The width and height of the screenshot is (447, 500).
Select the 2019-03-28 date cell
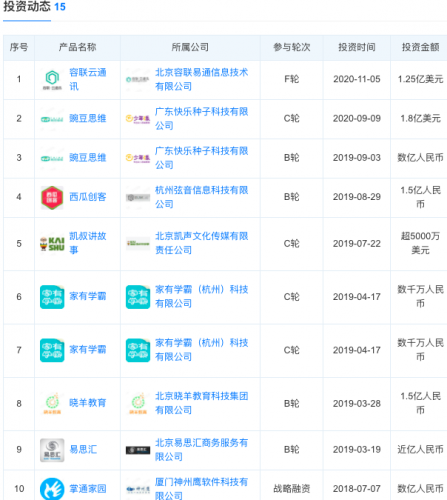pyautogui.click(x=357, y=404)
